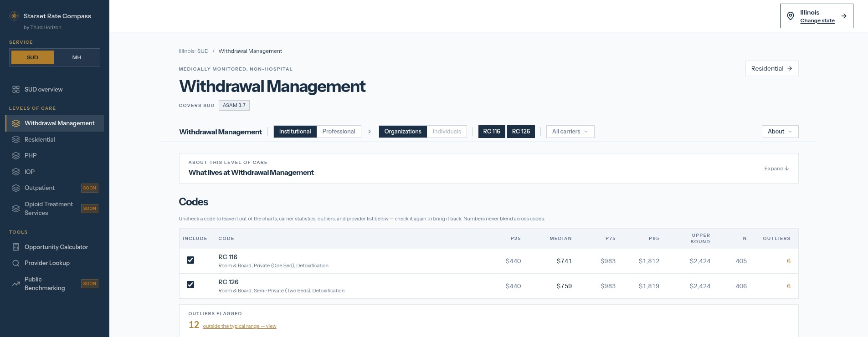This screenshot has height=337, width=868.
Task: Uncheck the RC 116 include checkbox
Action: 190,260
